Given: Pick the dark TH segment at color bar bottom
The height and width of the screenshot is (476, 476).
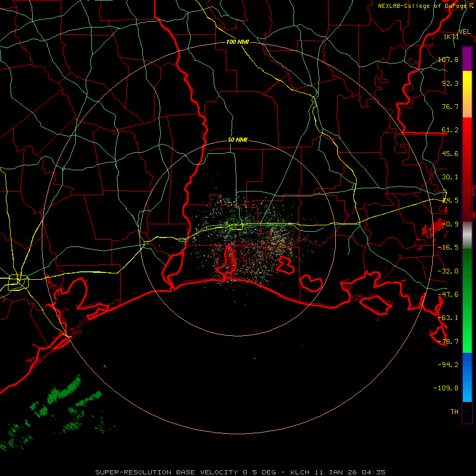Looking at the screenshot, I should (x=467, y=413).
